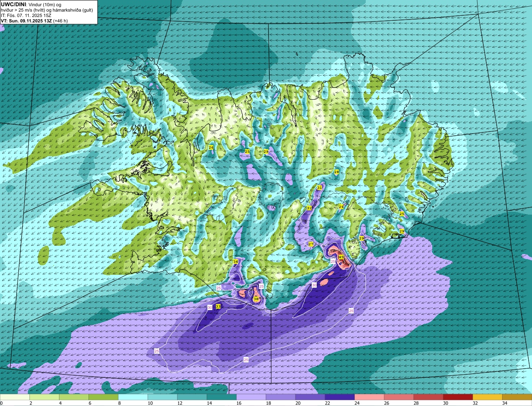Click the 0–2 m/s pale yellow legend swatch

(x=15, y=397)
